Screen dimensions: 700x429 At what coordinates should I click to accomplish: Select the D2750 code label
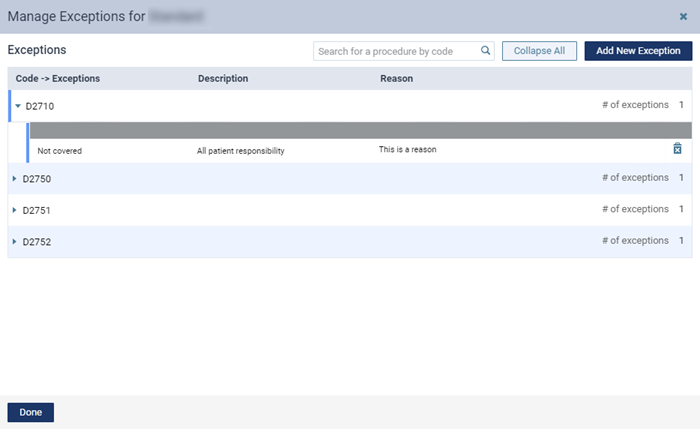click(x=37, y=179)
